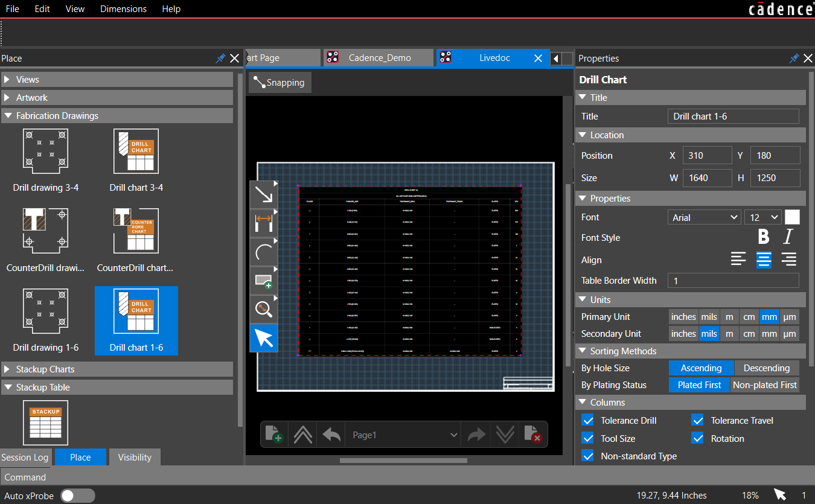Toggle Italic font style
The image size is (815, 504).
pos(788,237)
